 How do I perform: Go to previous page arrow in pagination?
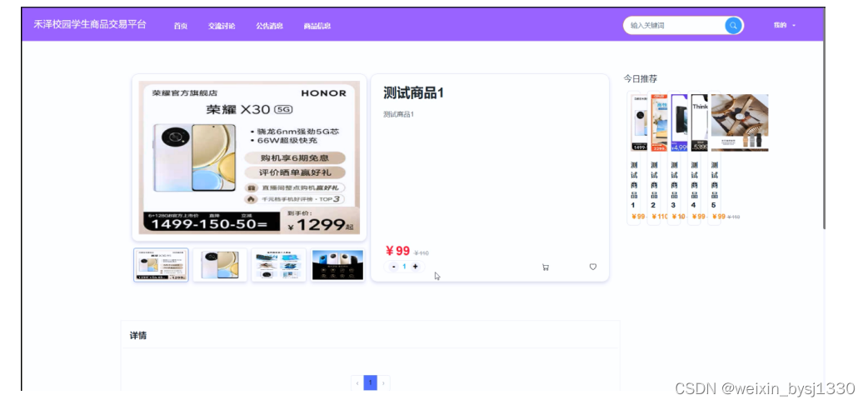tap(357, 382)
